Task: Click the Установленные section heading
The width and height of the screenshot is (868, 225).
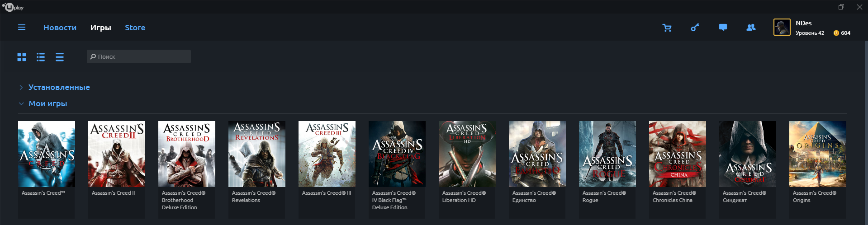Action: click(59, 87)
